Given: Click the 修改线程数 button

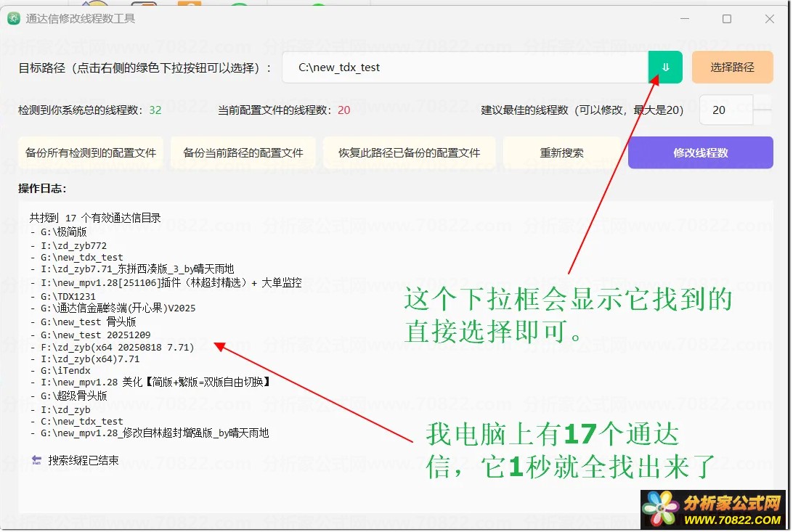Looking at the screenshot, I should (x=701, y=152).
